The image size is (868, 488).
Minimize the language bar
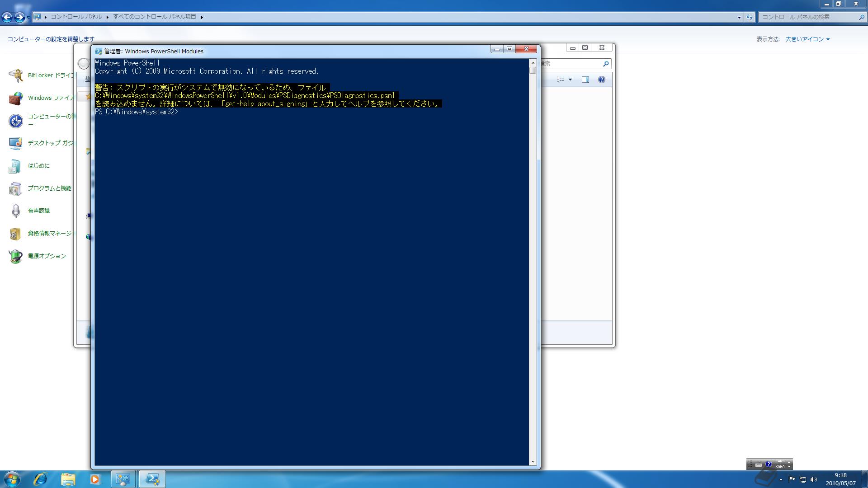789,462
